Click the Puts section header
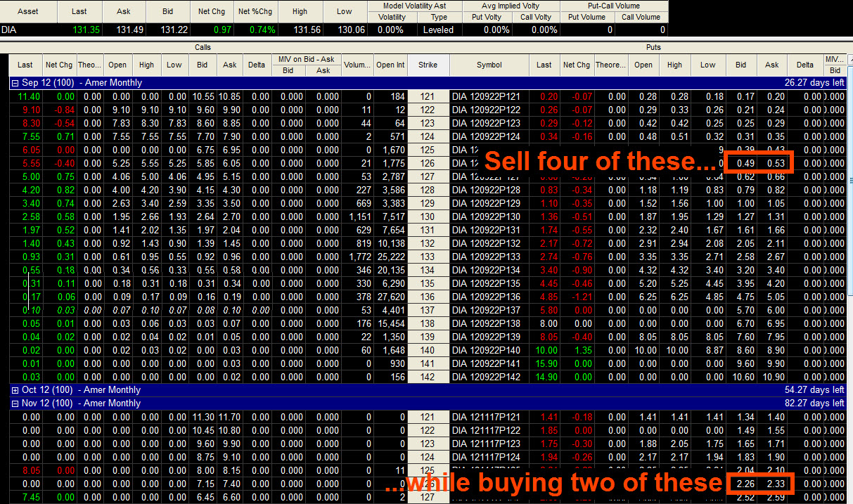Screen dimensions: 853x504 point(653,47)
